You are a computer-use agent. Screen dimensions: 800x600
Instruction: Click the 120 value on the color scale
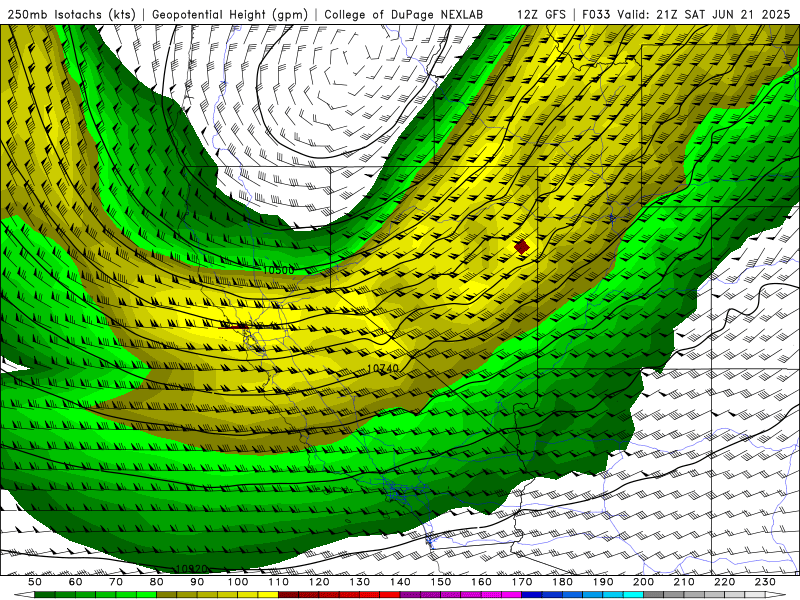(319, 582)
